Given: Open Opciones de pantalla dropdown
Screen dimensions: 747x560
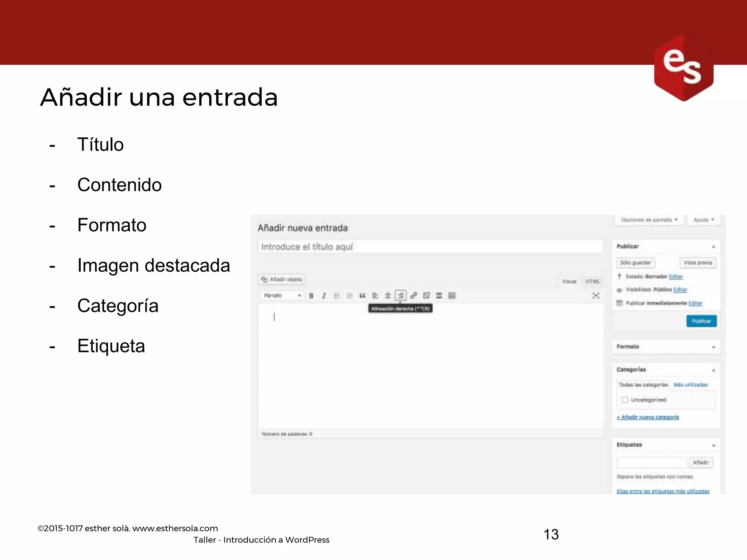Looking at the screenshot, I should tap(649, 220).
